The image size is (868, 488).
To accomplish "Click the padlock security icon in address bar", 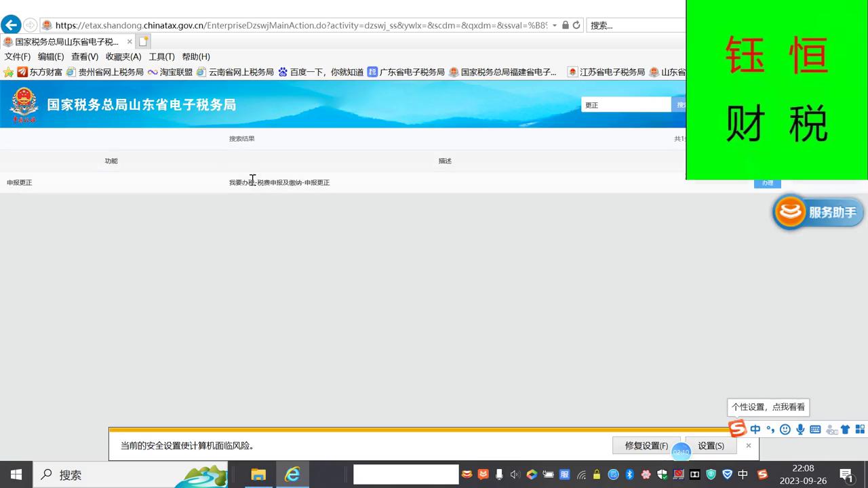I will tap(566, 25).
